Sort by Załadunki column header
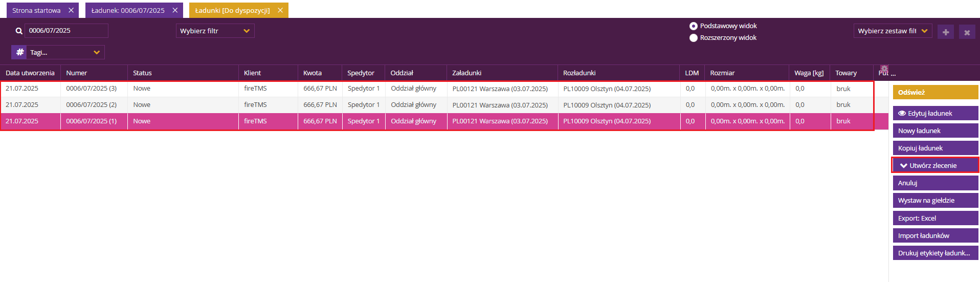This screenshot has height=282, width=980. pos(502,73)
